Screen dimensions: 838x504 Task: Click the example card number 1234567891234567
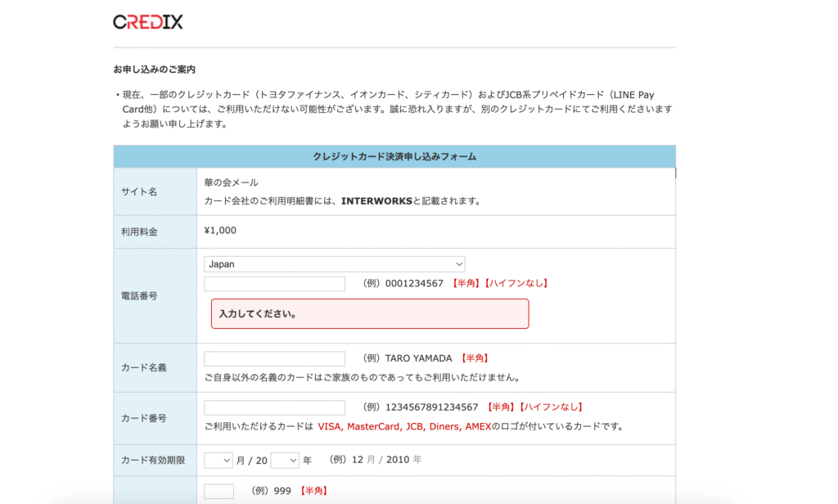click(432, 407)
